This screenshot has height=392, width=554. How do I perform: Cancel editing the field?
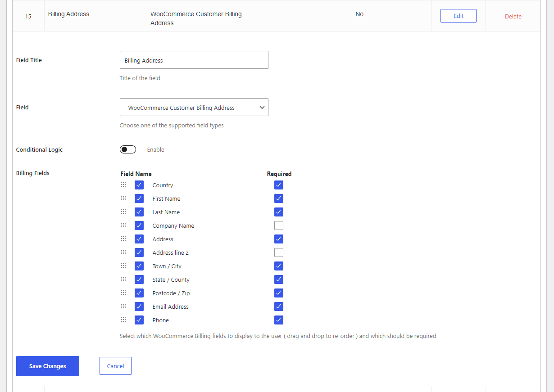coord(115,366)
